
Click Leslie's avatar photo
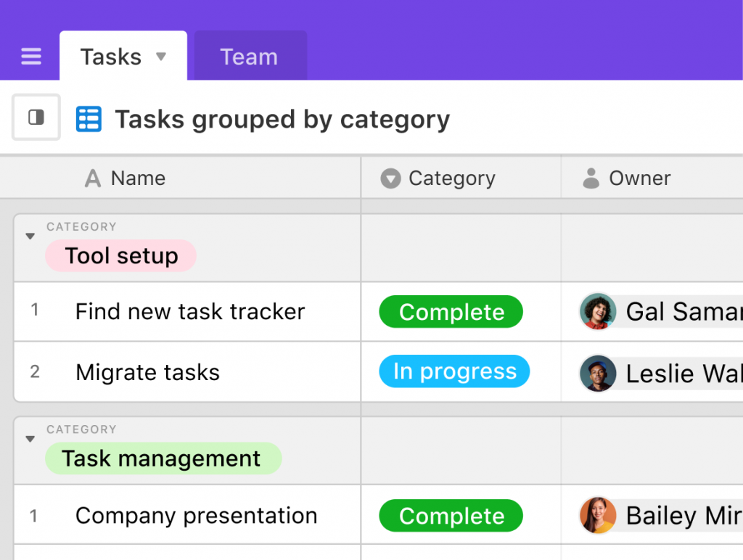pos(598,373)
